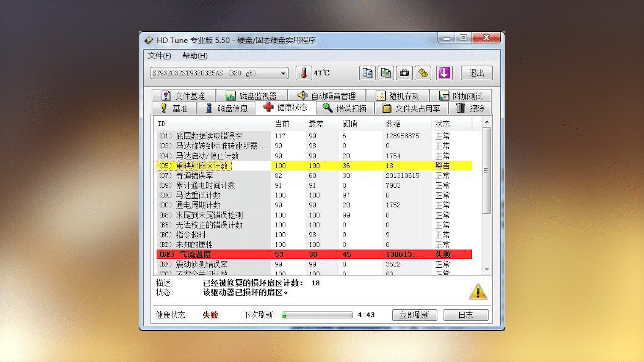Select row (03) 马达旋转到标准转速所需
The height and width of the screenshot is (362, 644).
click(314, 146)
